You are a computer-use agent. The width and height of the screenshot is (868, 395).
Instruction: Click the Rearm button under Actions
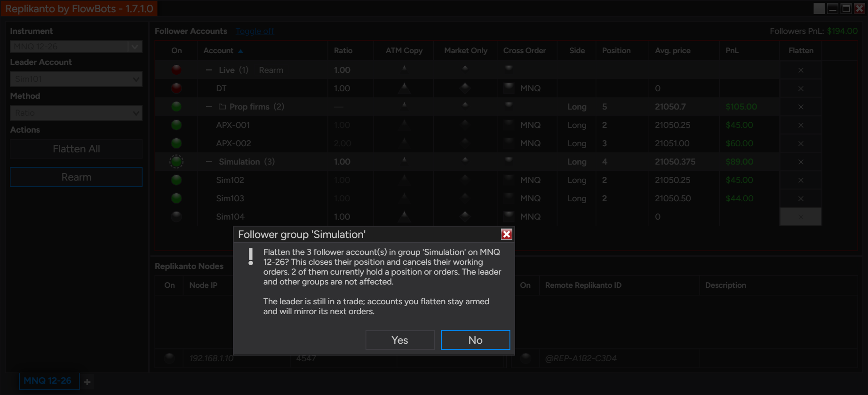[x=76, y=177]
